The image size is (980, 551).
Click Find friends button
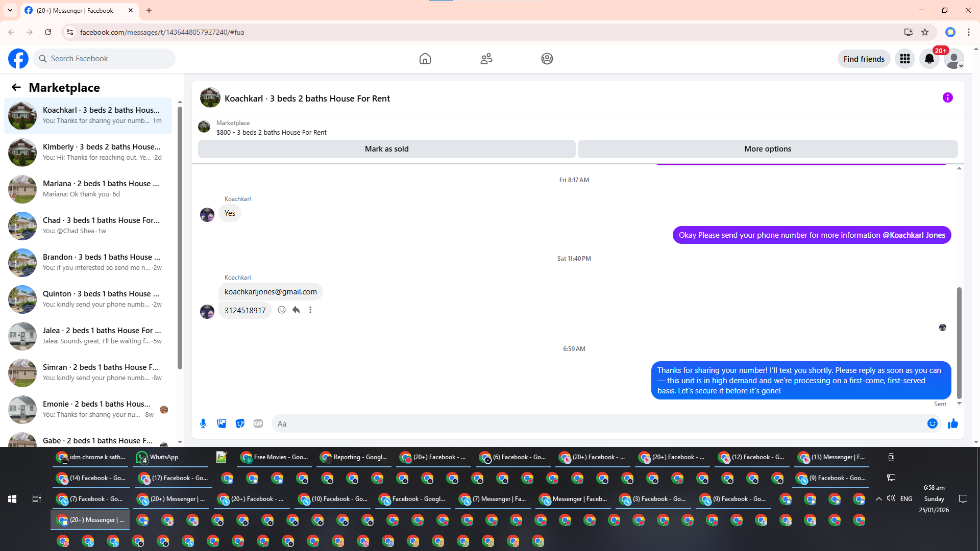pyautogui.click(x=864, y=59)
